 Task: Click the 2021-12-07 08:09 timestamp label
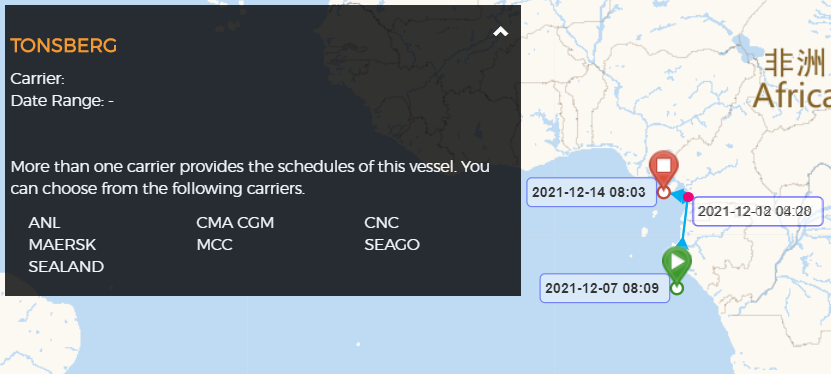[605, 288]
